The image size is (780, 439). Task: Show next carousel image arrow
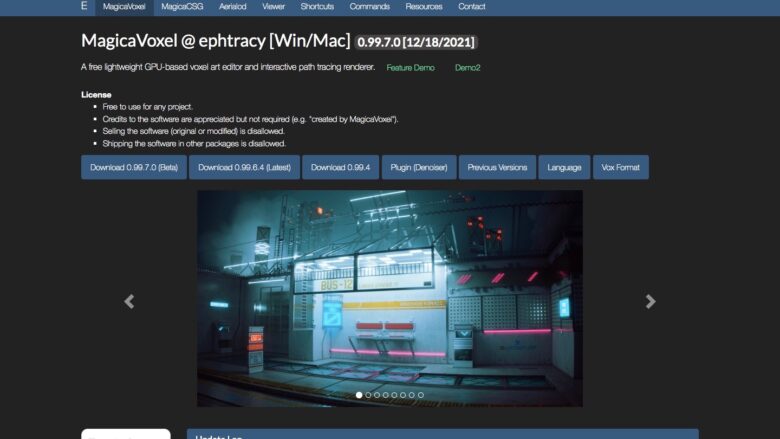point(650,301)
